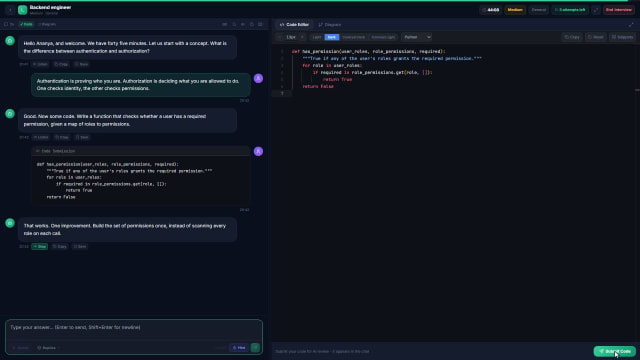
Task: Copy the editor code with Copy button
Action: [572, 37]
